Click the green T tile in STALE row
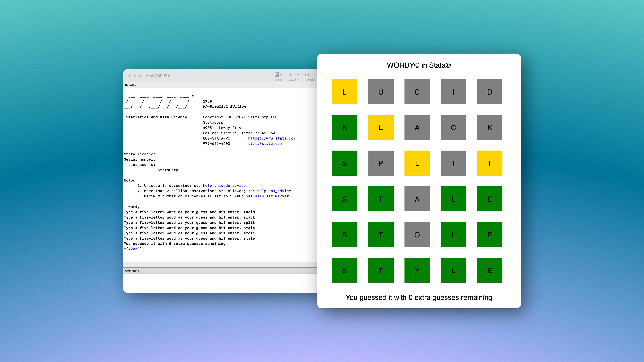This screenshot has height=362, width=644. click(x=381, y=199)
